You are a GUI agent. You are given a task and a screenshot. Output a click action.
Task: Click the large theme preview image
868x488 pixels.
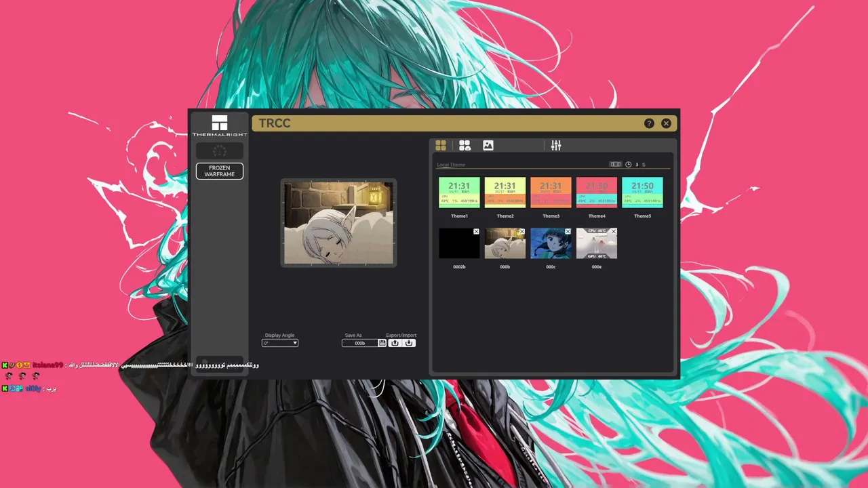coord(338,223)
